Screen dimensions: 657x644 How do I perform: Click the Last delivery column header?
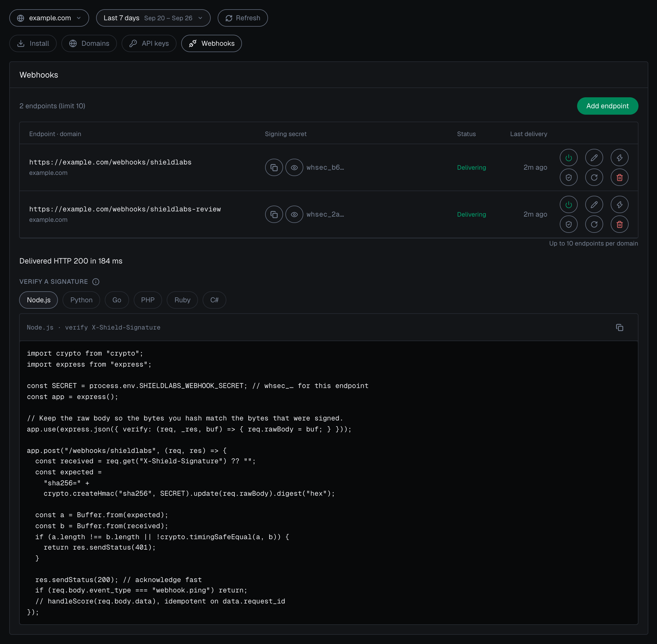pyautogui.click(x=528, y=134)
